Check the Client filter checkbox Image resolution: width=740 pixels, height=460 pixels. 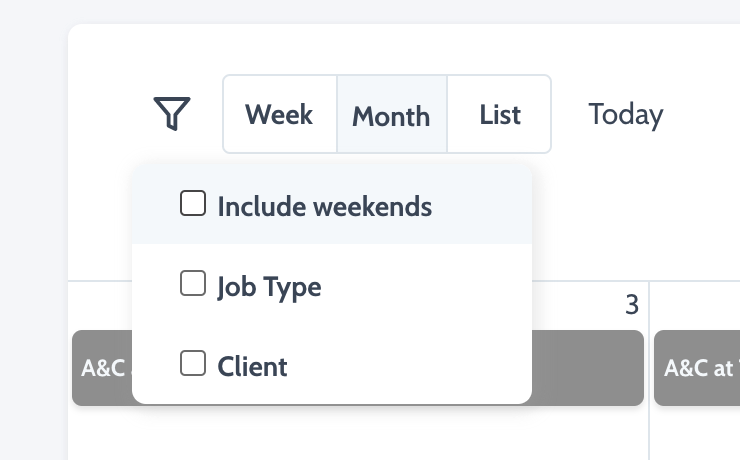192,364
